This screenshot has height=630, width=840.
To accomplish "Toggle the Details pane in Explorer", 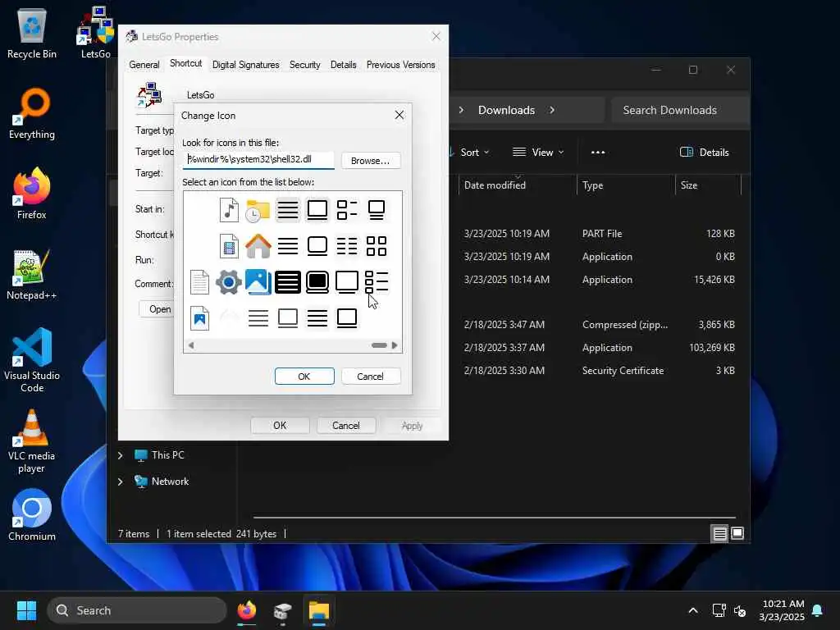I will pos(705,152).
